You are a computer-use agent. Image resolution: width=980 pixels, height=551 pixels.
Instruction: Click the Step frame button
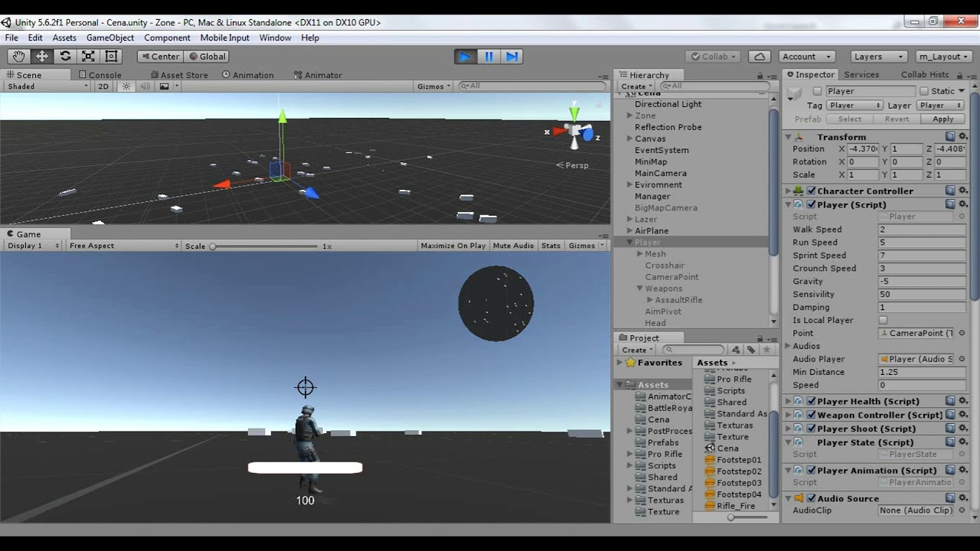512,56
